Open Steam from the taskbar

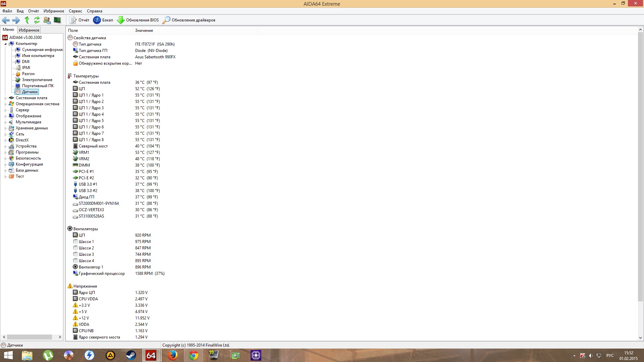coord(131,355)
